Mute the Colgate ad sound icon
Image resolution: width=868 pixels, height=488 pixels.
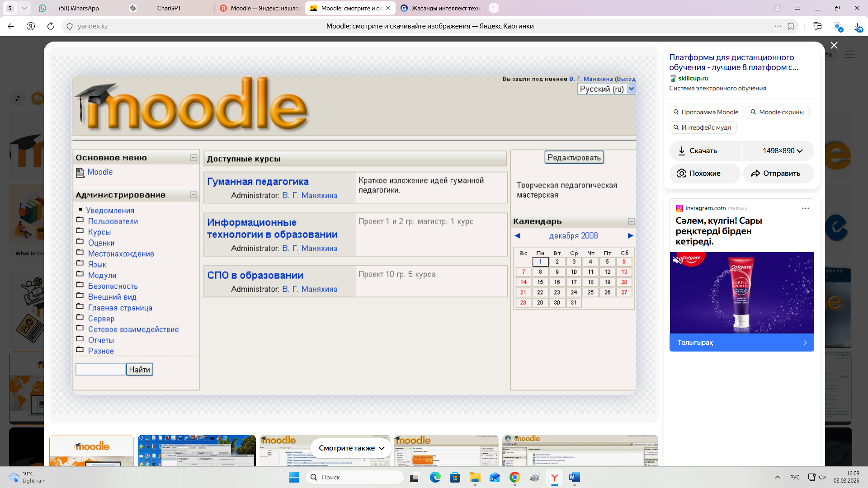tap(676, 260)
